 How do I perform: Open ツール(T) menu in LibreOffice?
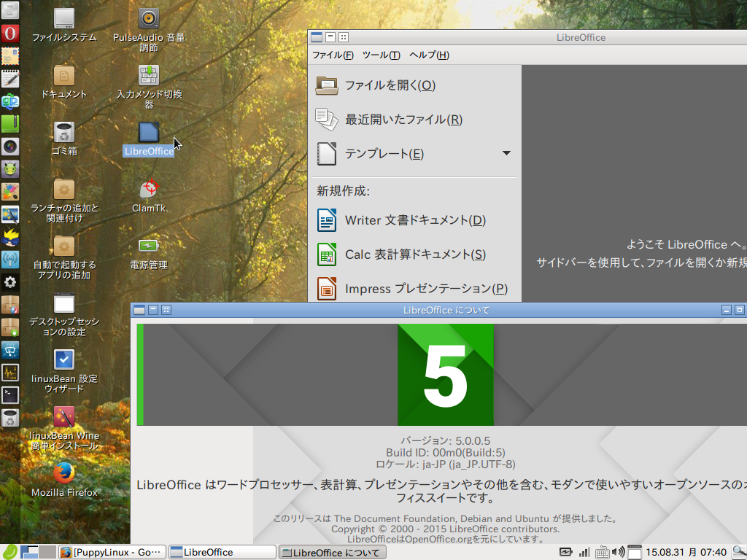click(381, 55)
